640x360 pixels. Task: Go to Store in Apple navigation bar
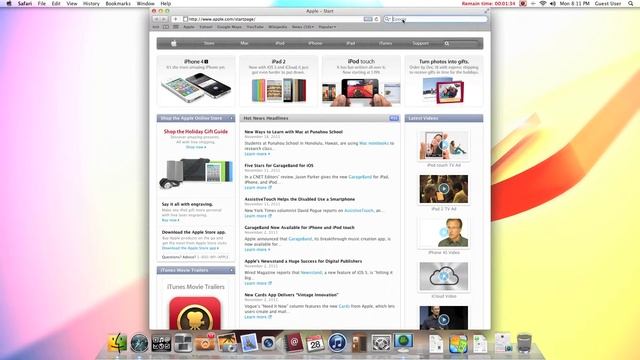coord(209,43)
